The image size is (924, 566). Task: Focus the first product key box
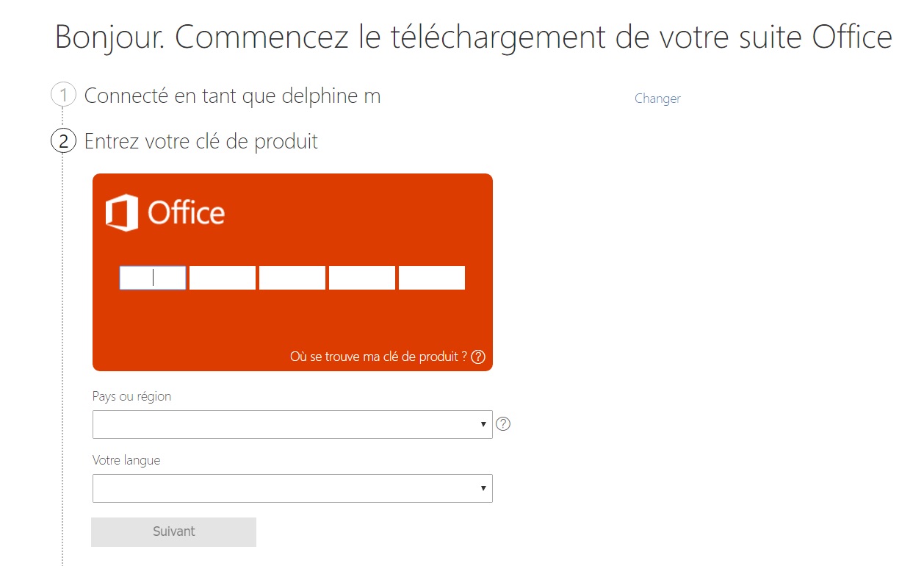point(153,278)
